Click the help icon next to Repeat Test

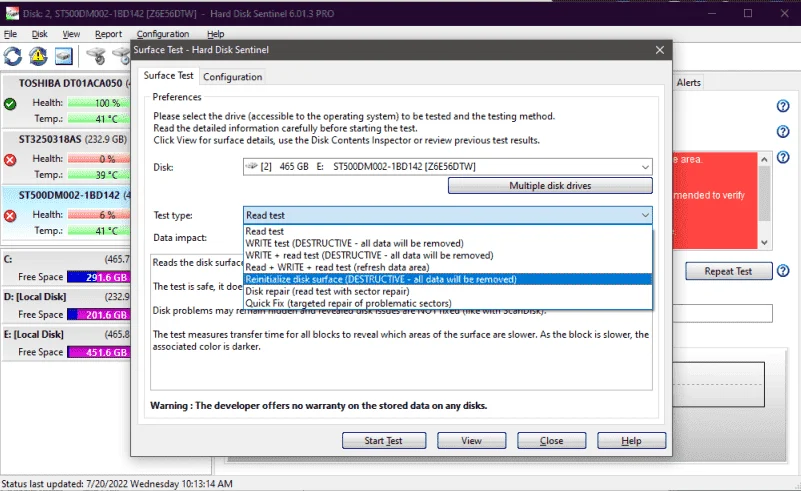pos(783,271)
